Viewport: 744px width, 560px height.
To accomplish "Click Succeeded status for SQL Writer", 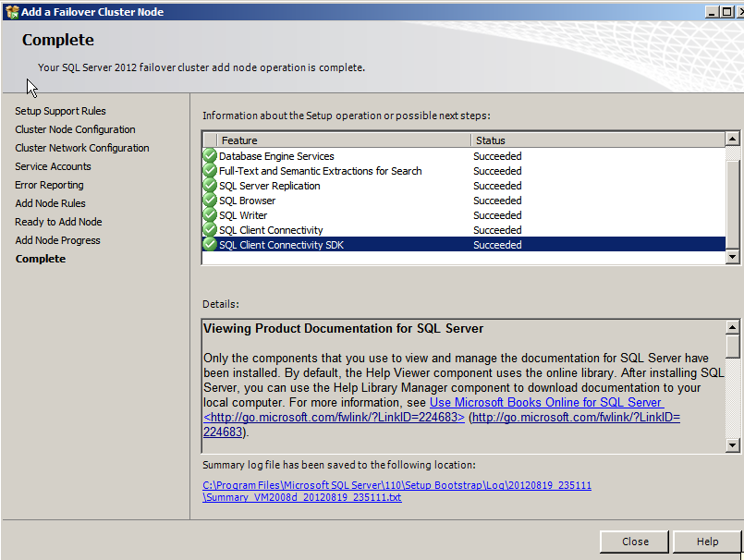I will (497, 215).
